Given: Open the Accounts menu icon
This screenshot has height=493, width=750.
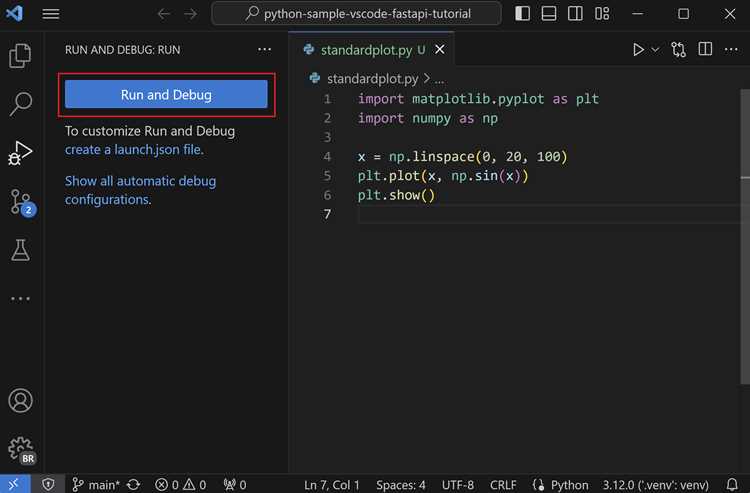Looking at the screenshot, I should 20,400.
